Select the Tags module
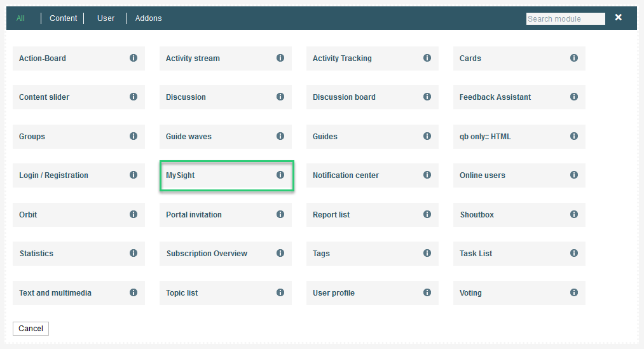The height and width of the screenshot is (349, 644). 373,254
